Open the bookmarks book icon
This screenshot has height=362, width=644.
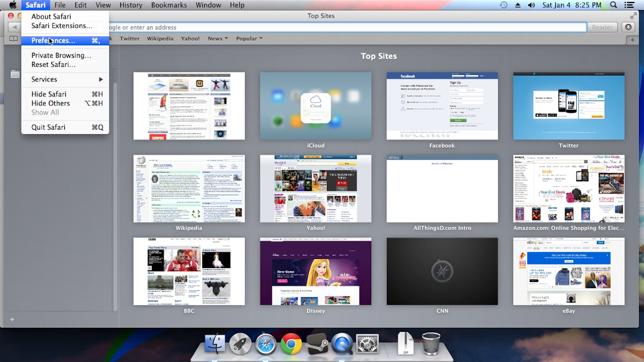coord(14,39)
